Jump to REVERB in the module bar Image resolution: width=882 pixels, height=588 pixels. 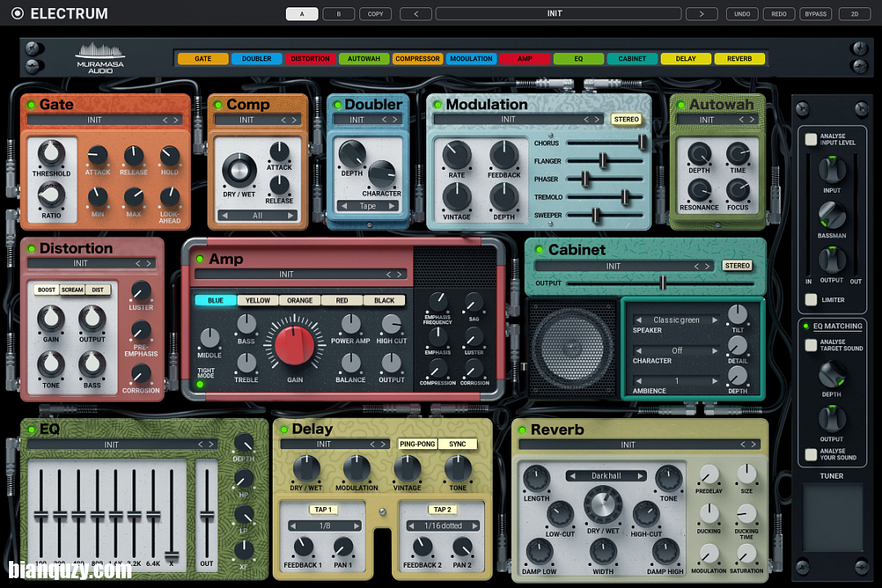(x=739, y=59)
